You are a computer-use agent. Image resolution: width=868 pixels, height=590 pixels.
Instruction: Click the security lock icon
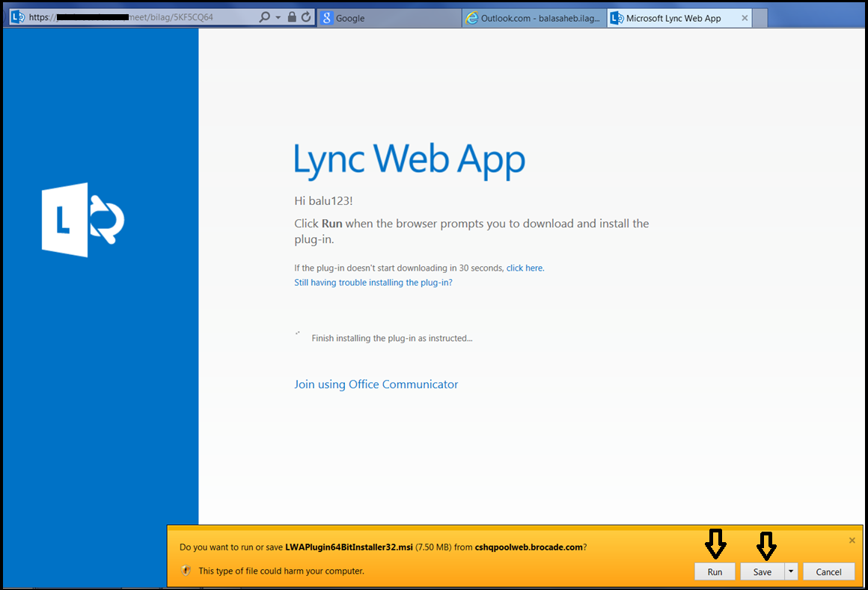(292, 17)
